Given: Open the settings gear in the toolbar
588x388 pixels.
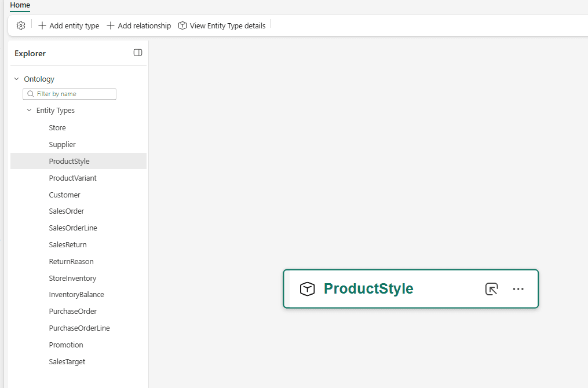Looking at the screenshot, I should coord(21,25).
